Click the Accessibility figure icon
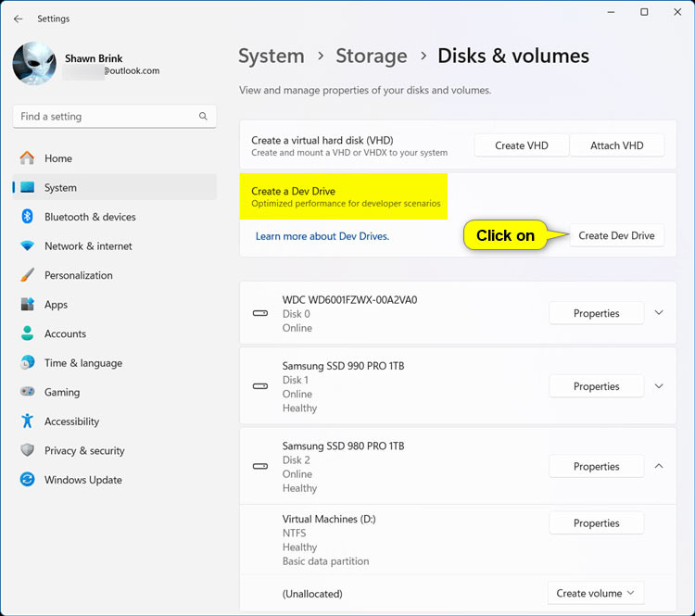Viewport: 695px width, 616px height. click(x=27, y=421)
